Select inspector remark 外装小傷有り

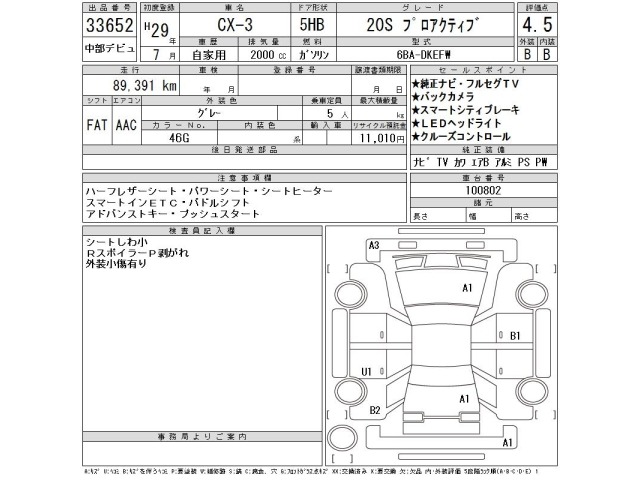116,264
